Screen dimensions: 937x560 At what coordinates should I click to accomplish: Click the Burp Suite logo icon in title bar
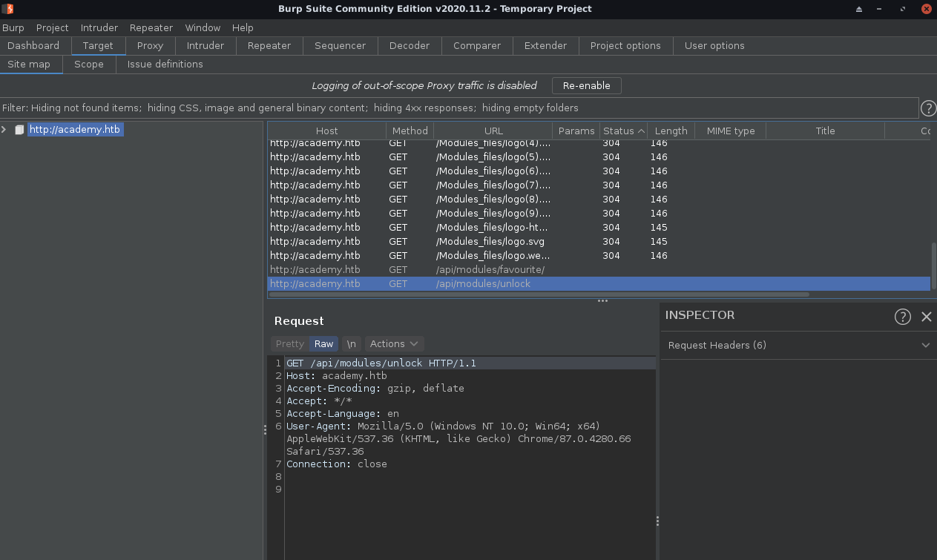tap(7, 9)
